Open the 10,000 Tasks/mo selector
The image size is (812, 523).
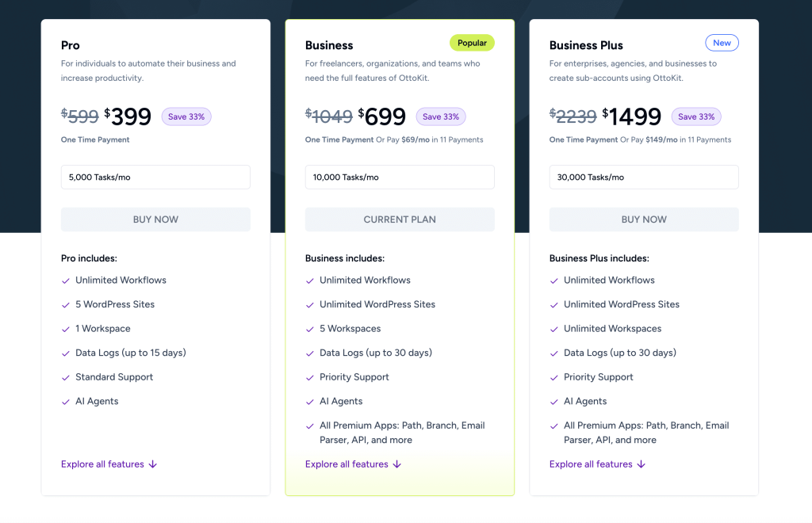(x=400, y=178)
